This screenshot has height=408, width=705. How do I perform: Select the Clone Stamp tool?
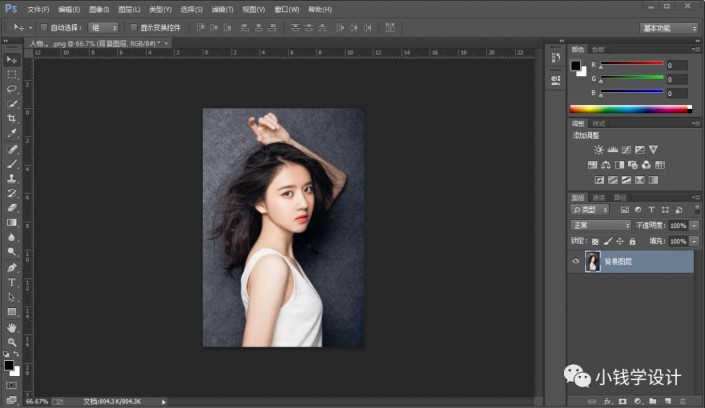(x=12, y=178)
